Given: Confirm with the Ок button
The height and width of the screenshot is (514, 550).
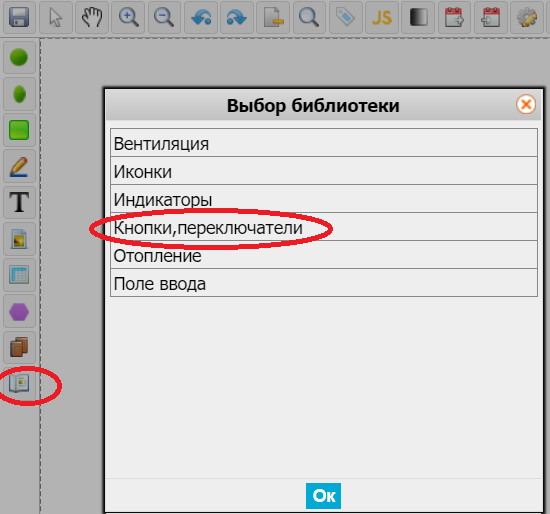Looking at the screenshot, I should 323,495.
